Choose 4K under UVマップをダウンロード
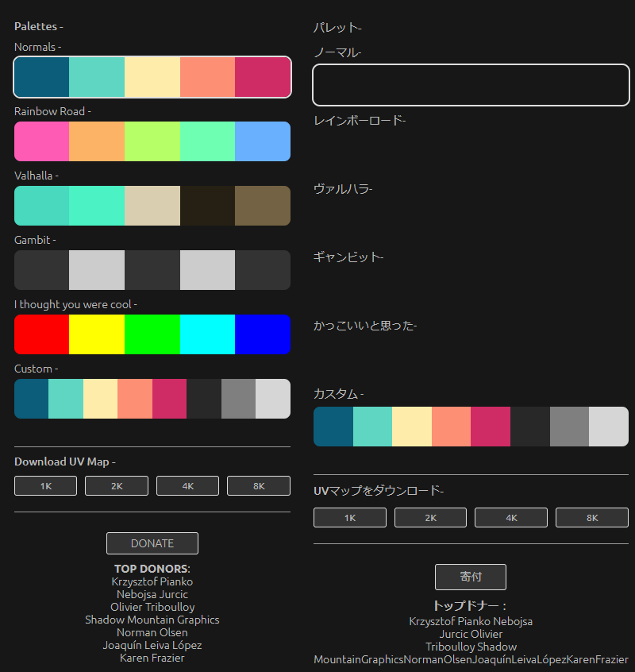Viewport: 635px width, 672px height. (x=511, y=518)
